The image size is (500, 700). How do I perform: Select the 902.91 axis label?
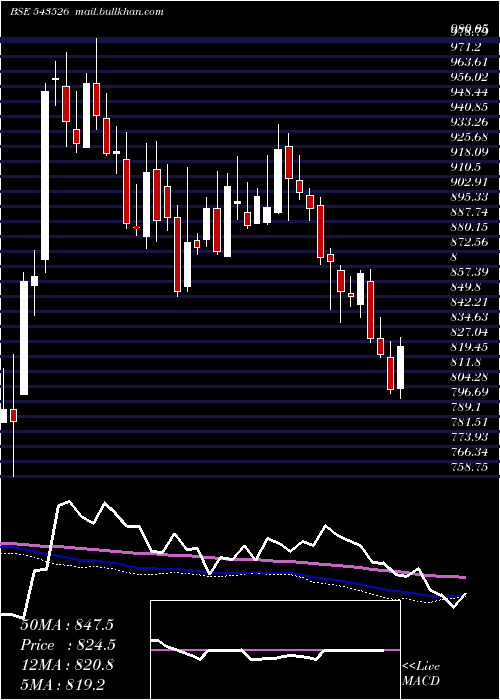click(469, 182)
